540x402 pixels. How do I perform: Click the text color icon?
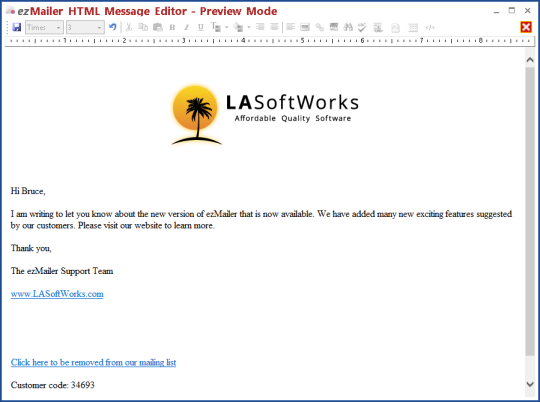216,27
